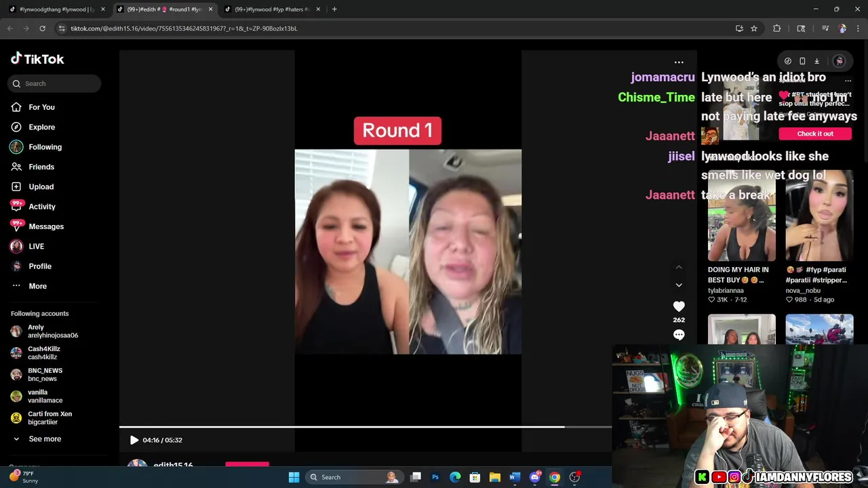Open the Get TikTok app phone icon
The height and width of the screenshot is (488, 868).
pos(802,61)
